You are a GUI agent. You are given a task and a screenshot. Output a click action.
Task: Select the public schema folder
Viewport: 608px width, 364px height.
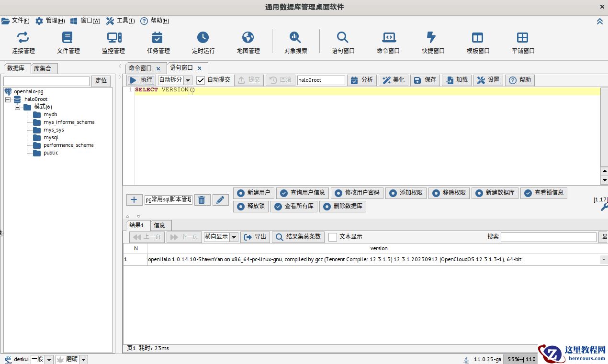coord(45,153)
